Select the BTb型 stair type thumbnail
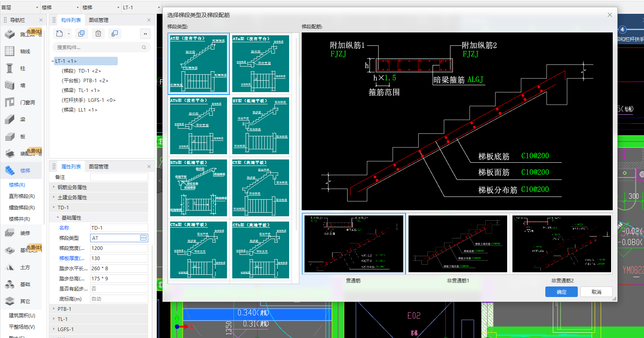The image size is (644, 338). (x=199, y=188)
